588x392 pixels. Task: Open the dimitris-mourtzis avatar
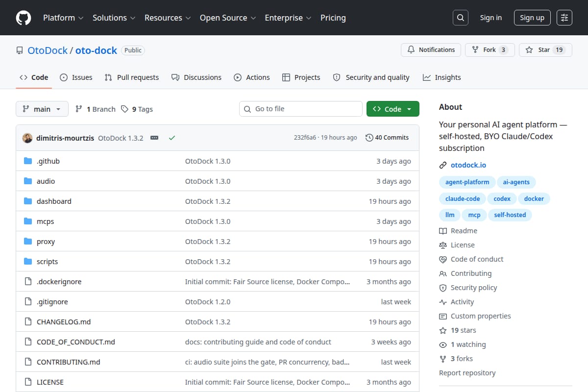pos(27,138)
